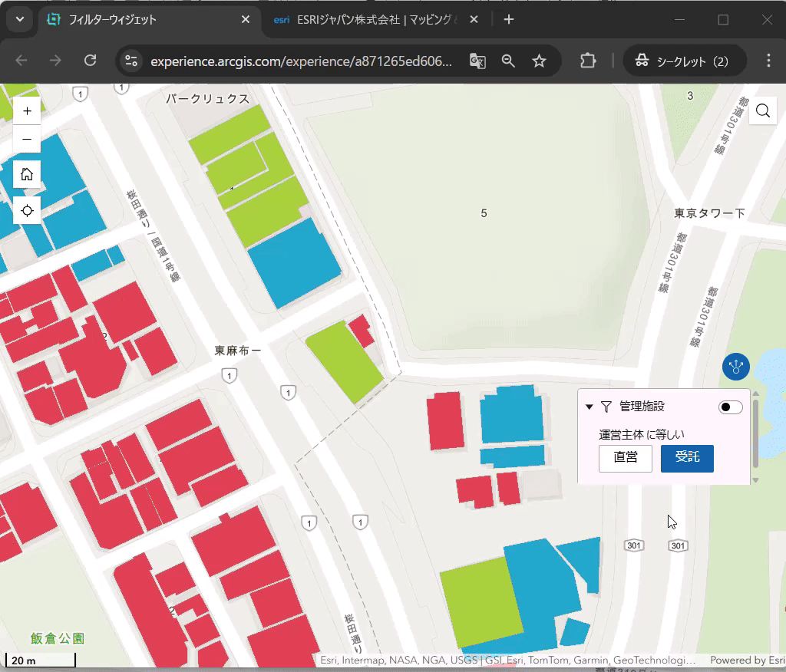Click the filter panel scrollbar

[756, 433]
